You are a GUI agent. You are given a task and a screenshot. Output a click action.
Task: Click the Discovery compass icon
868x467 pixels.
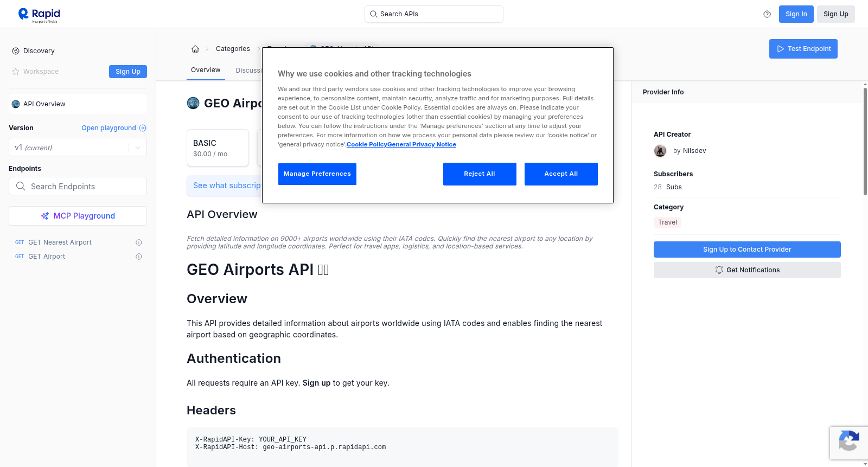[16, 51]
